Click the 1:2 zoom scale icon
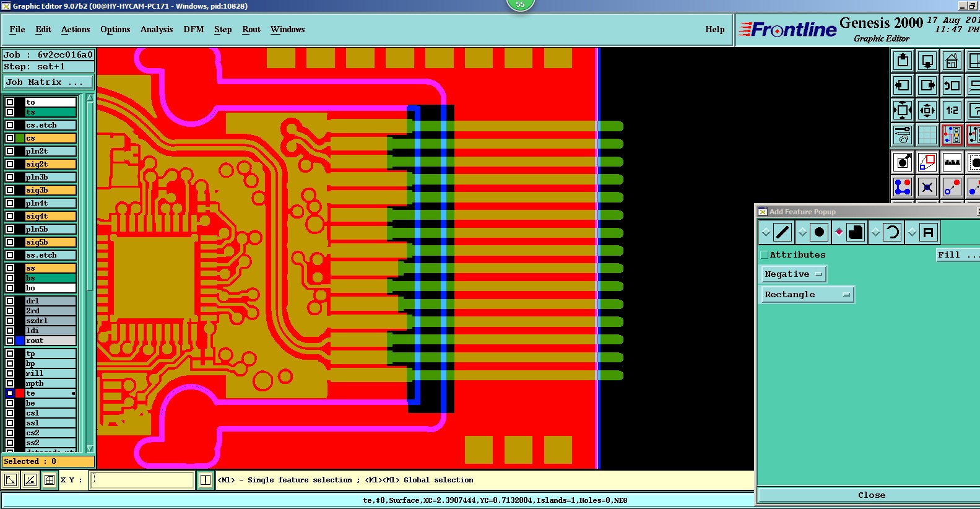 (x=952, y=111)
